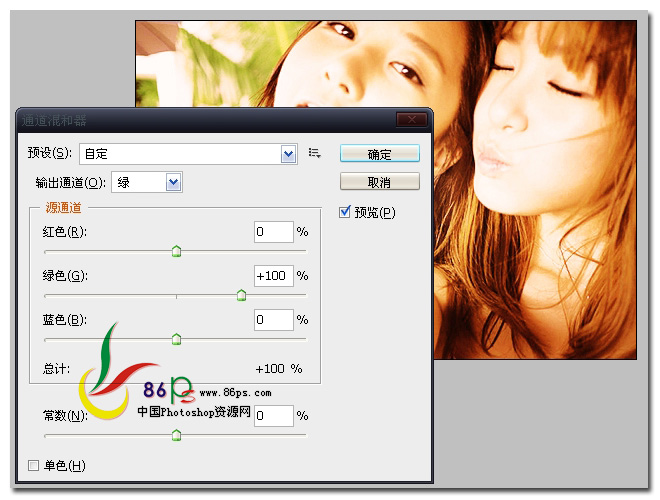660x500 pixels.
Task: Toggle the 预览 (Preview) checkbox
Action: (x=346, y=212)
